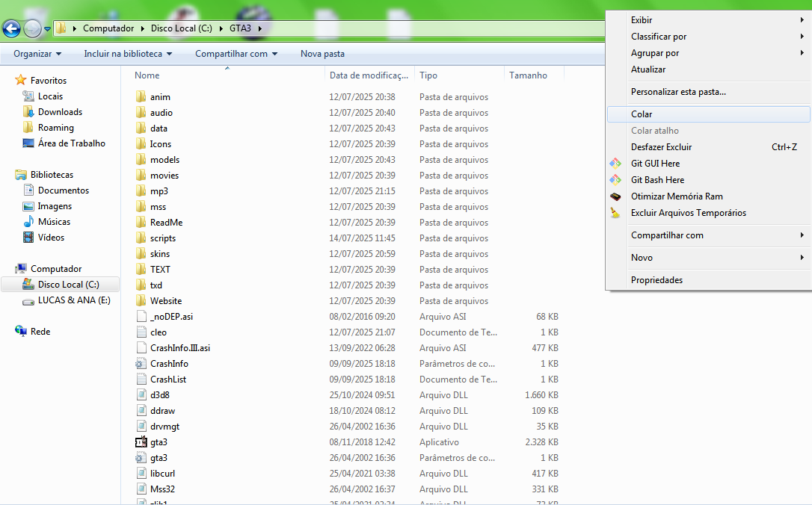Open the Downloads favorite folder
This screenshot has height=505, width=812.
(60, 112)
